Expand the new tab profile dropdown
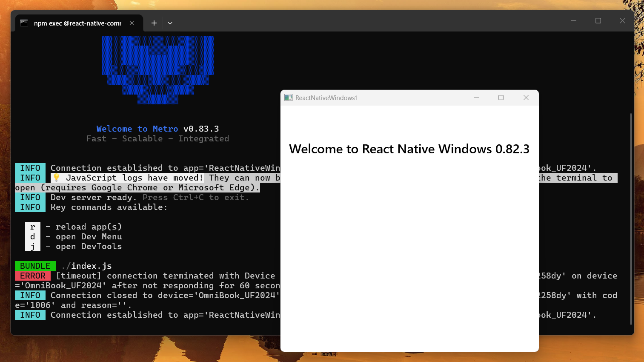This screenshot has height=362, width=644. pos(170,23)
